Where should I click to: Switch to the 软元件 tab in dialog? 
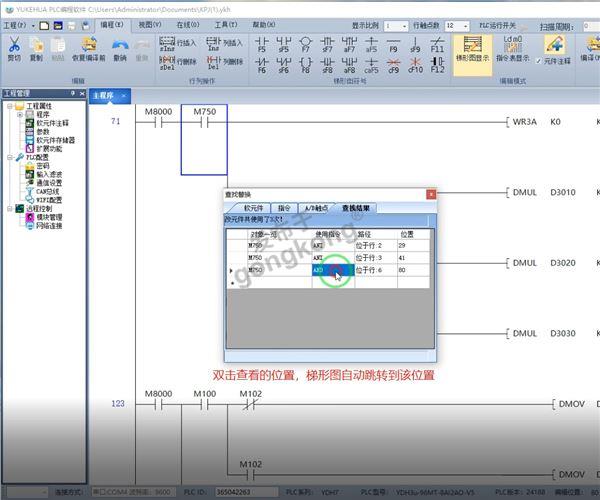253,208
